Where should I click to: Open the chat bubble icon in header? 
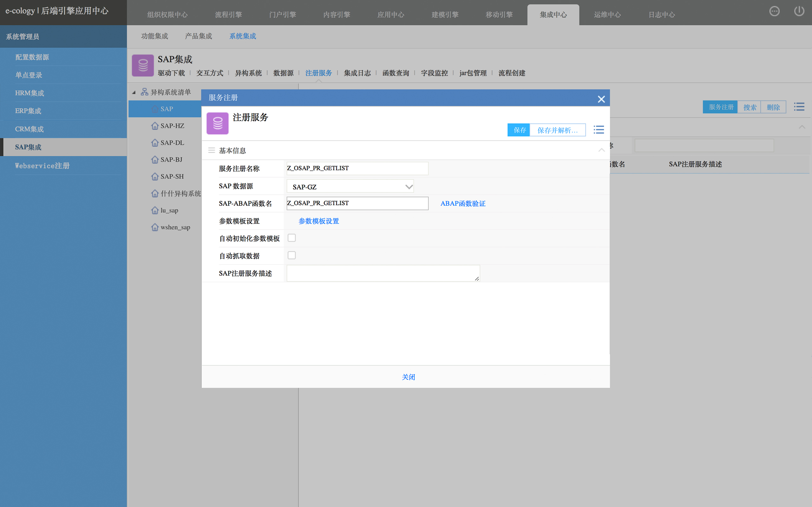click(774, 11)
